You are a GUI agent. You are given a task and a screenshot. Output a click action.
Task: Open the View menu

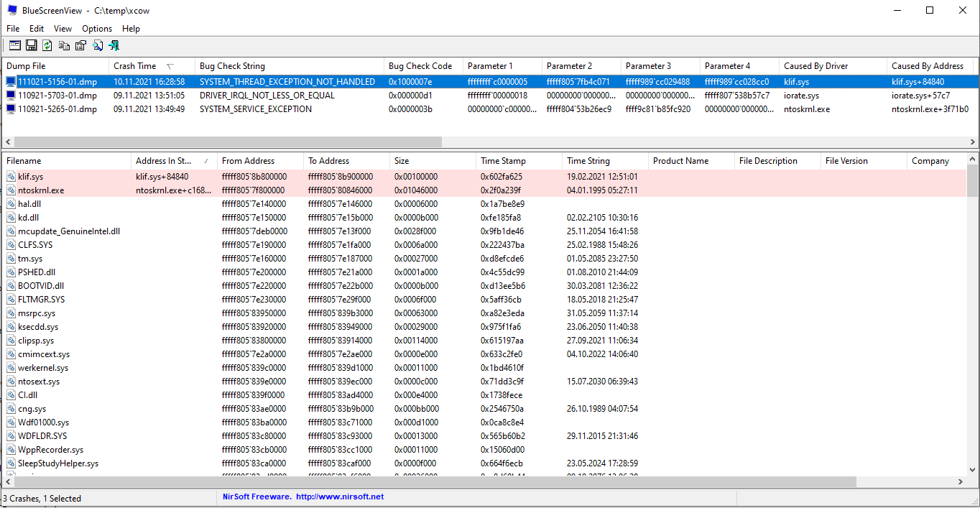click(x=63, y=29)
